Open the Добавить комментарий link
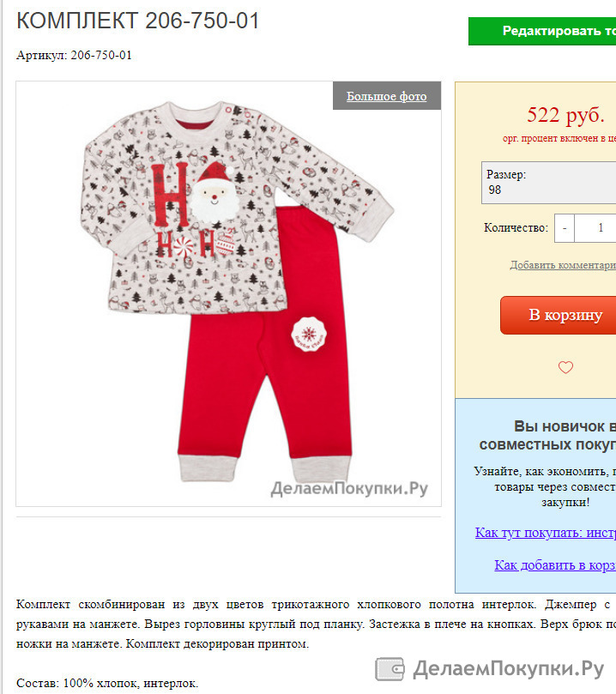The height and width of the screenshot is (694, 616). click(x=563, y=265)
